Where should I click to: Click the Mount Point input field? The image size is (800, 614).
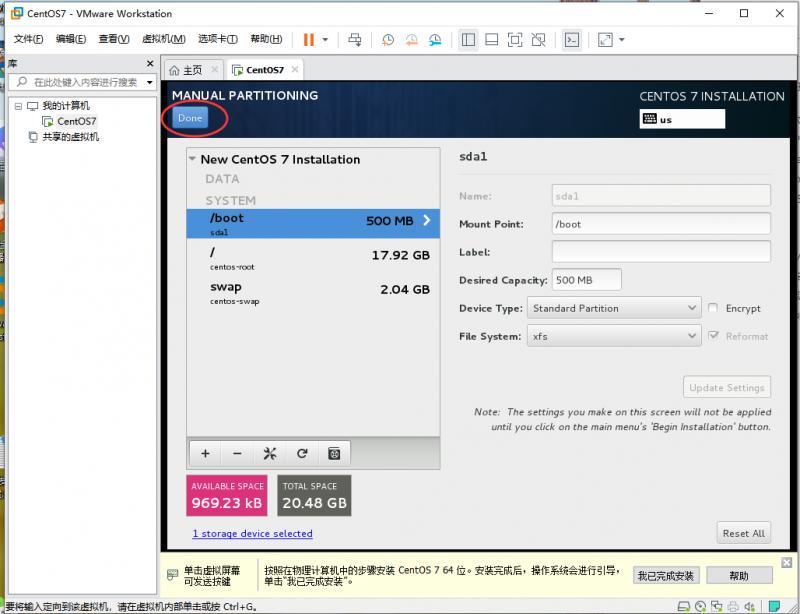click(x=661, y=224)
